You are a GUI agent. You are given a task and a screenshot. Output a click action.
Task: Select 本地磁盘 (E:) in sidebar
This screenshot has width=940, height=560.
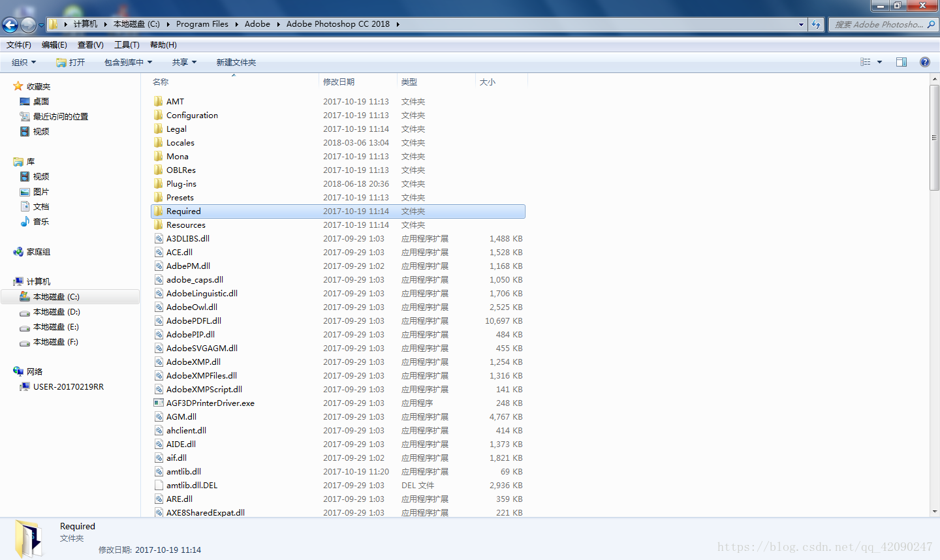(56, 327)
